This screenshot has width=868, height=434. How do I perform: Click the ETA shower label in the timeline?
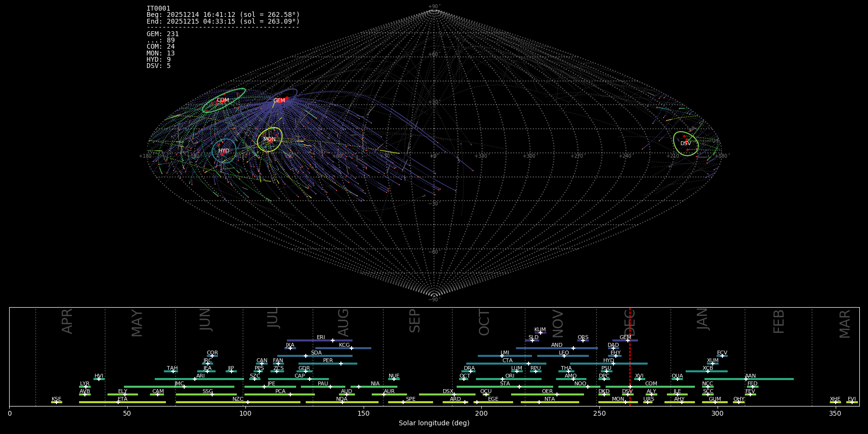(122, 399)
